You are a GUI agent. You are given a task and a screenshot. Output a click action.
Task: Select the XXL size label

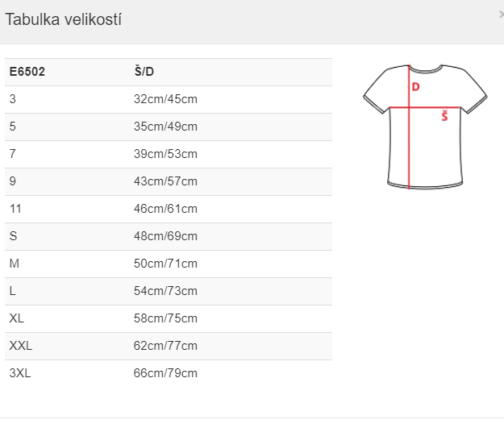[20, 346]
